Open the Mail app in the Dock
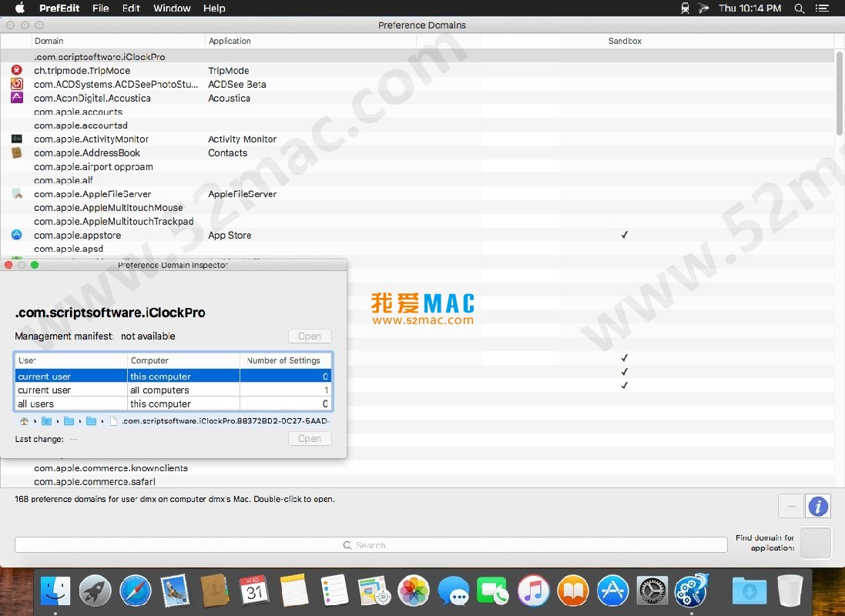 (175, 591)
